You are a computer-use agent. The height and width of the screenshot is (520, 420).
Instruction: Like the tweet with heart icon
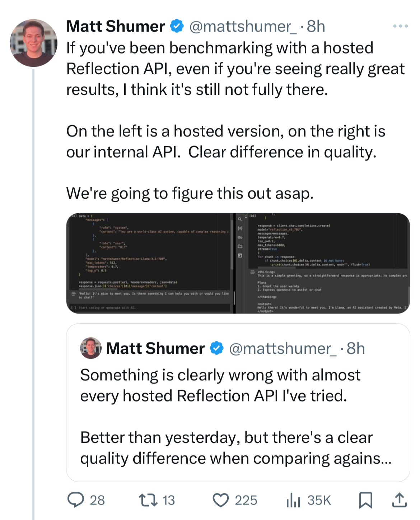(221, 500)
